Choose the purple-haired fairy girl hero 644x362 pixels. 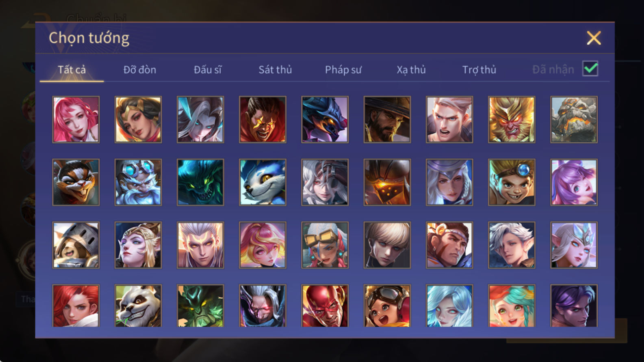coord(574,182)
